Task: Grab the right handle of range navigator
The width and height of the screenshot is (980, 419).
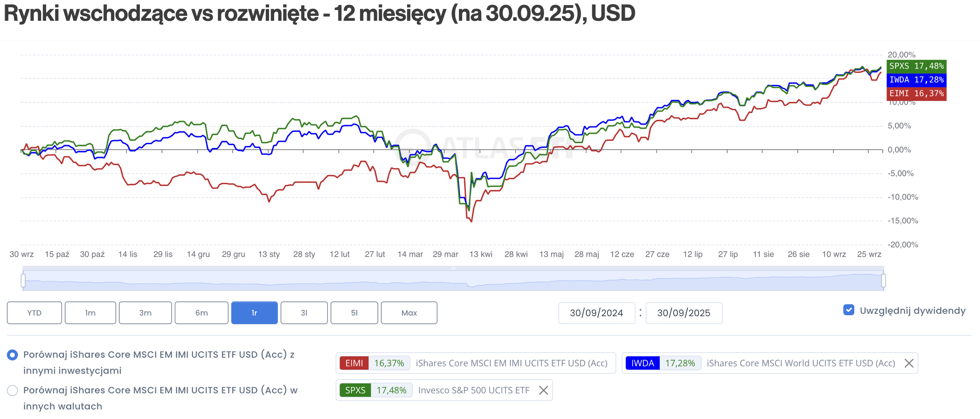Action: pos(883,281)
